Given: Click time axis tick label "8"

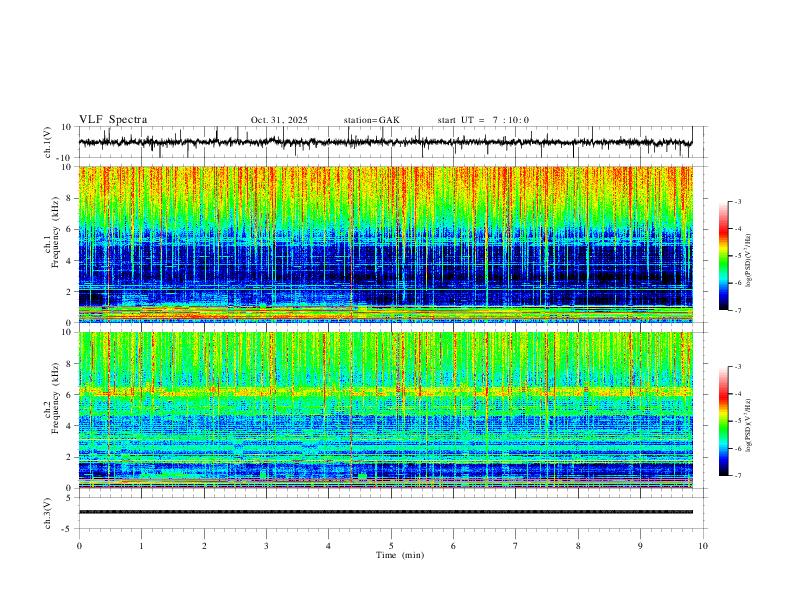Looking at the screenshot, I should point(578,546).
